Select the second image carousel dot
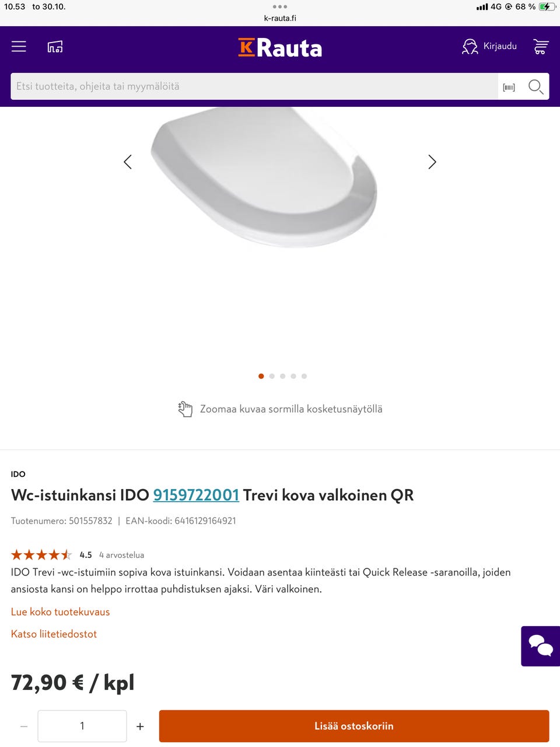This screenshot has width=560, height=747. [x=272, y=376]
